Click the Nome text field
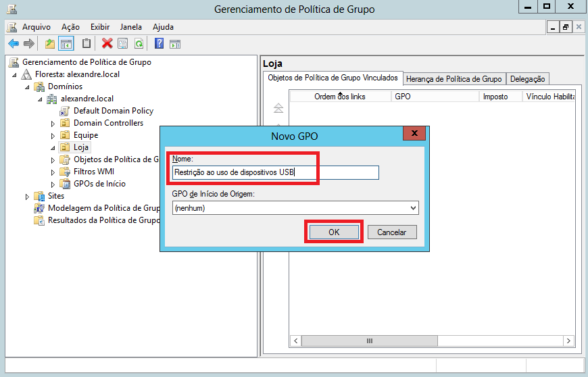This screenshot has height=377, width=588. (x=276, y=172)
